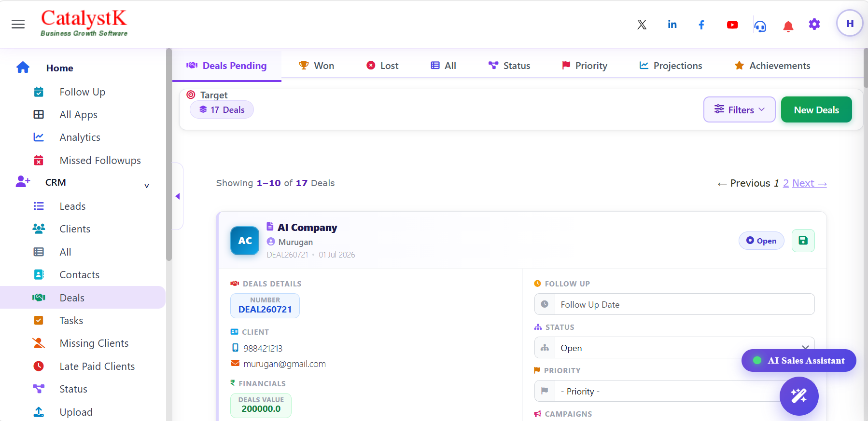Open the YouTube icon

[x=732, y=25]
